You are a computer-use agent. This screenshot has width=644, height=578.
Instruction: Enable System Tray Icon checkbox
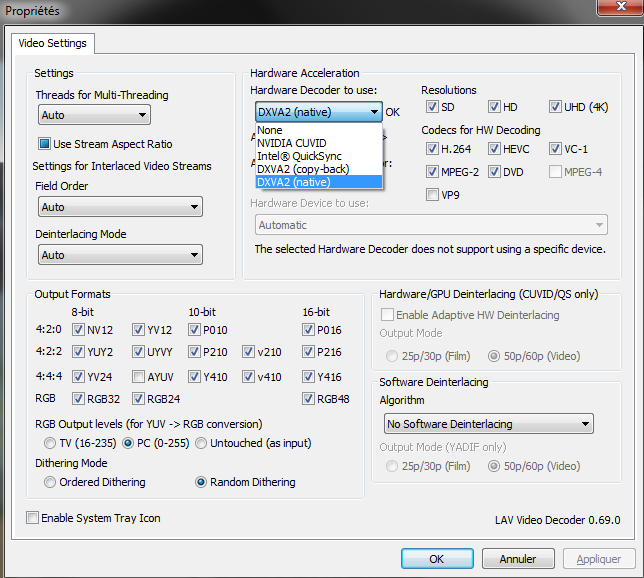click(x=32, y=518)
